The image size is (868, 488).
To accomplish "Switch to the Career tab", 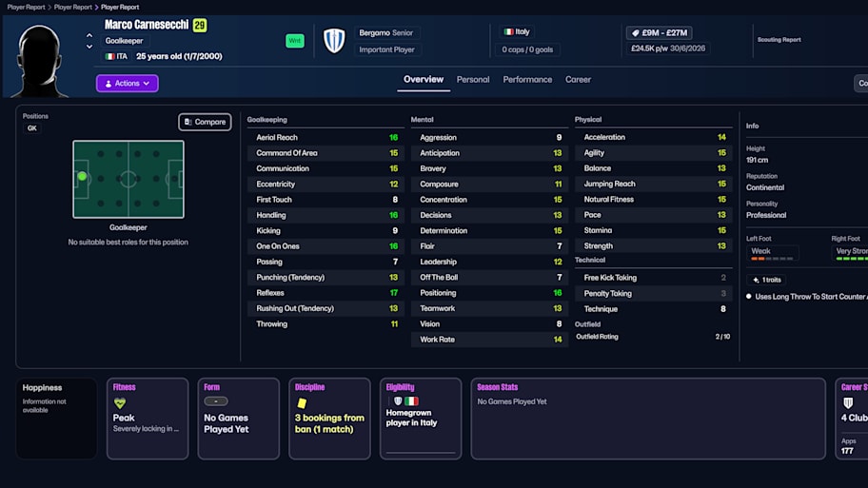I will [x=578, y=80].
